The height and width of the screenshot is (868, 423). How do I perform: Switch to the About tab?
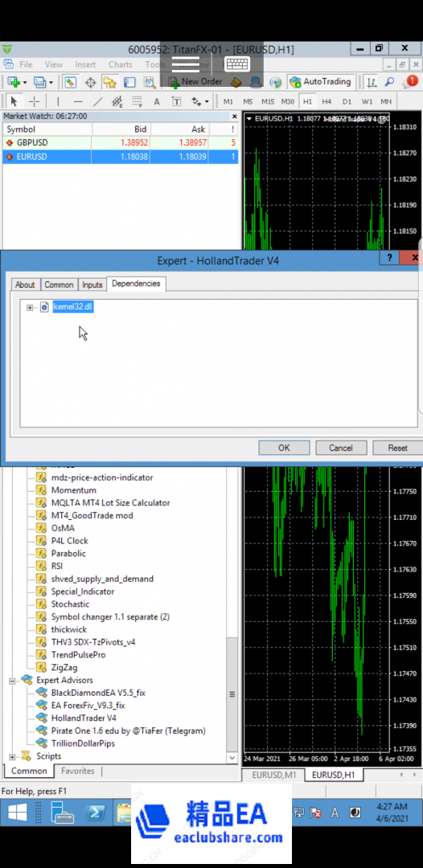click(x=25, y=285)
